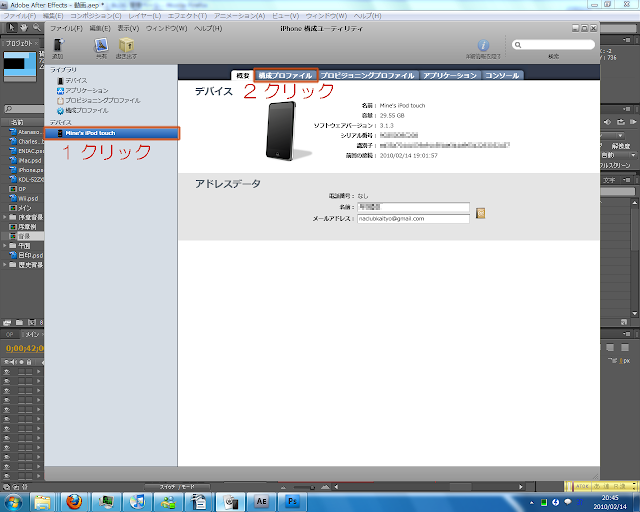The image size is (640, 512).
Task: Switch to 概要 tab
Action: (x=243, y=76)
